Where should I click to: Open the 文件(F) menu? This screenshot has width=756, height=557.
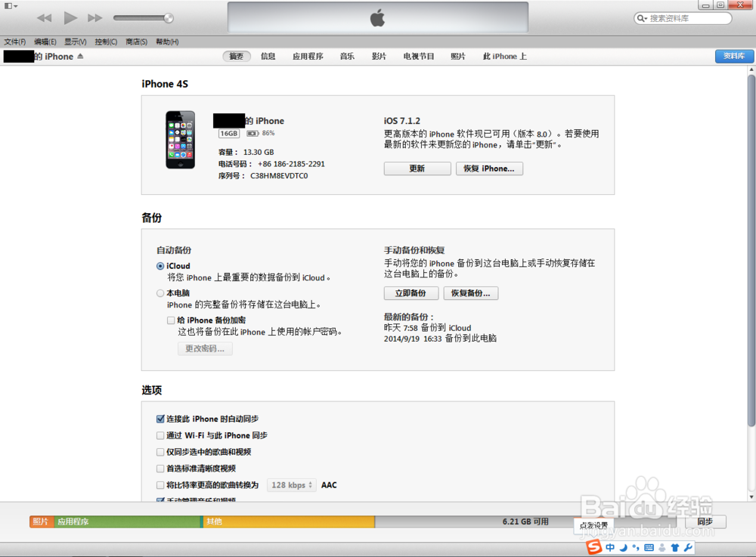(x=15, y=42)
